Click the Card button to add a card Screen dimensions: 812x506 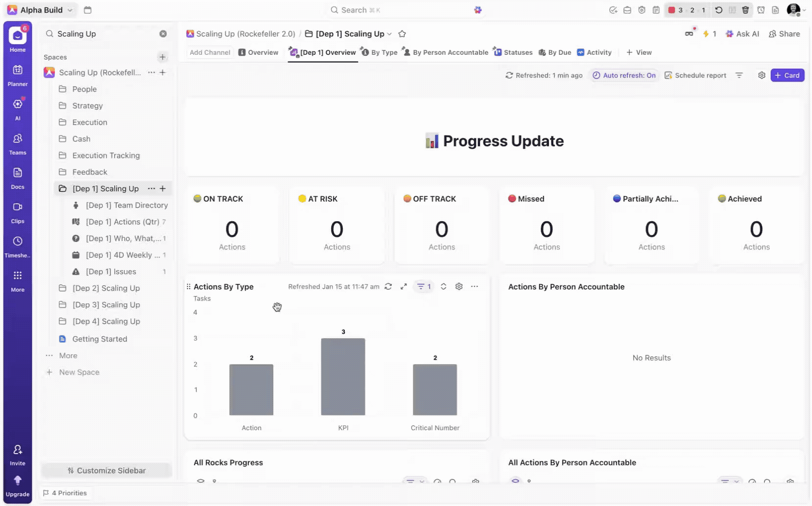point(787,75)
